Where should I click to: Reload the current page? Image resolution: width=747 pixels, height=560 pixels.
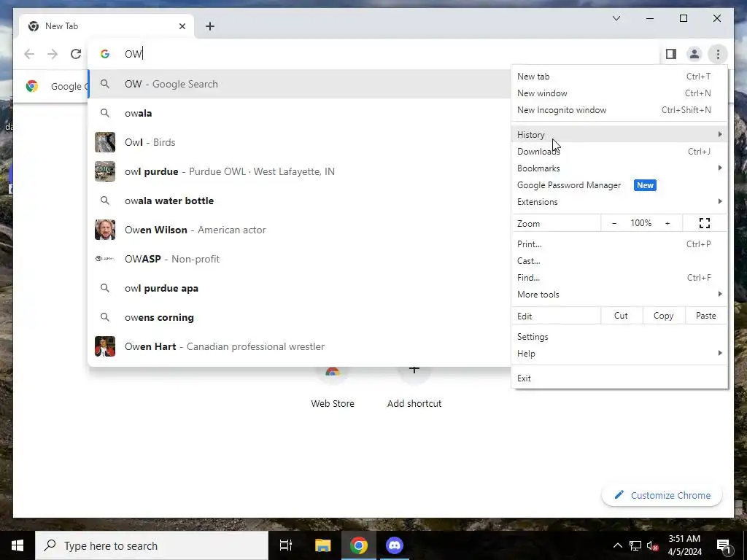[76, 54]
